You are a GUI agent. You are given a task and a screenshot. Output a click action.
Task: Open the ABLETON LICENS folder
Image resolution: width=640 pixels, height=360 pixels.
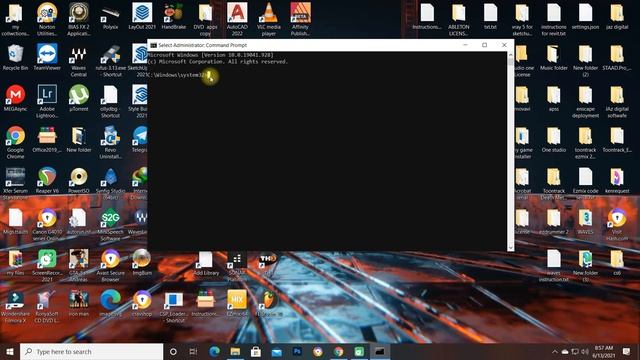point(459,19)
